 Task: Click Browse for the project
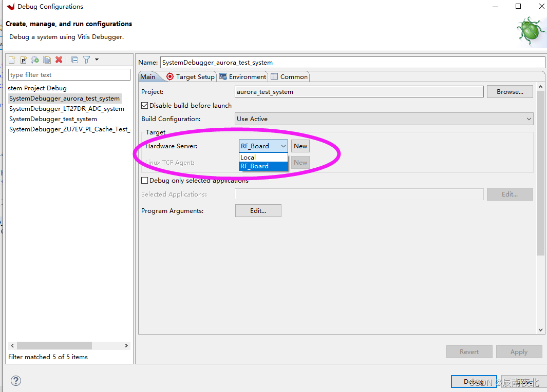510,92
